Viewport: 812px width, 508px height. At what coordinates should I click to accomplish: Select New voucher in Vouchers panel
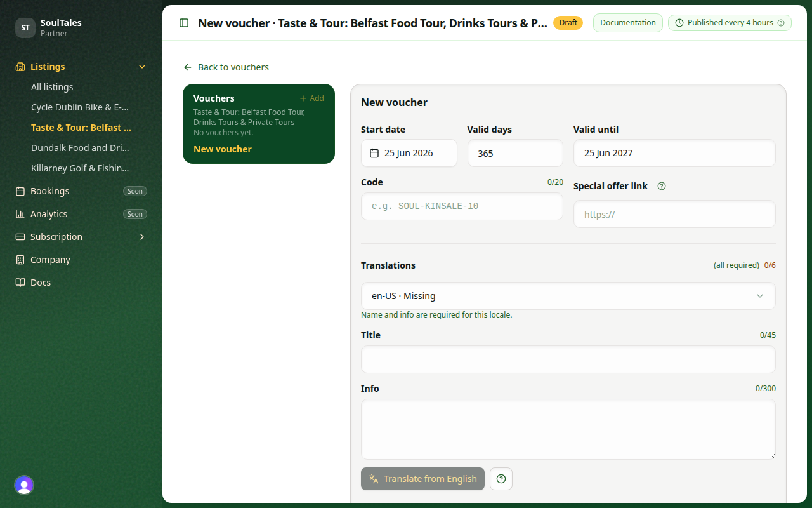click(x=223, y=149)
